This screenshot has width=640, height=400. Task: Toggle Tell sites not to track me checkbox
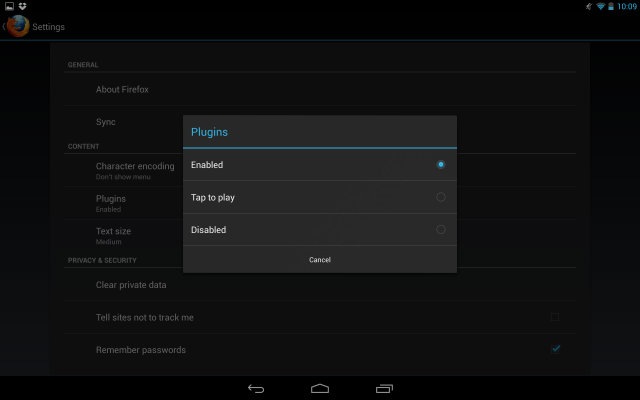click(555, 317)
